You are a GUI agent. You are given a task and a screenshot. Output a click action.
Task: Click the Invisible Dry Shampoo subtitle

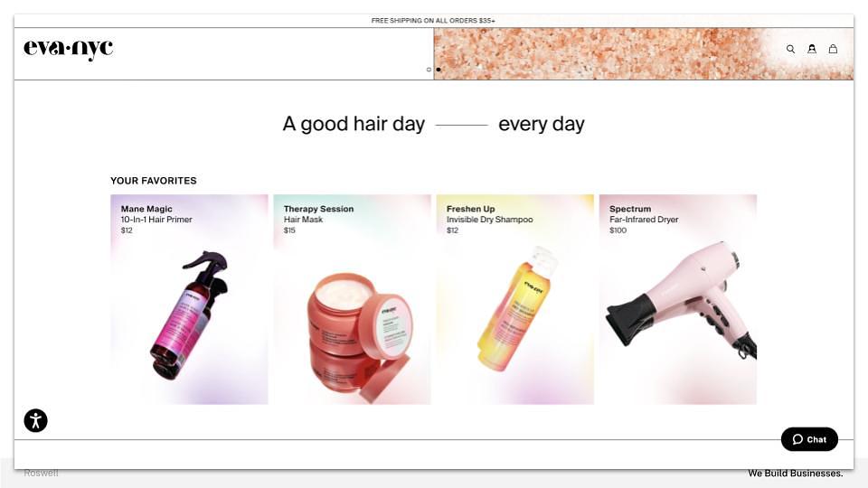490,220
